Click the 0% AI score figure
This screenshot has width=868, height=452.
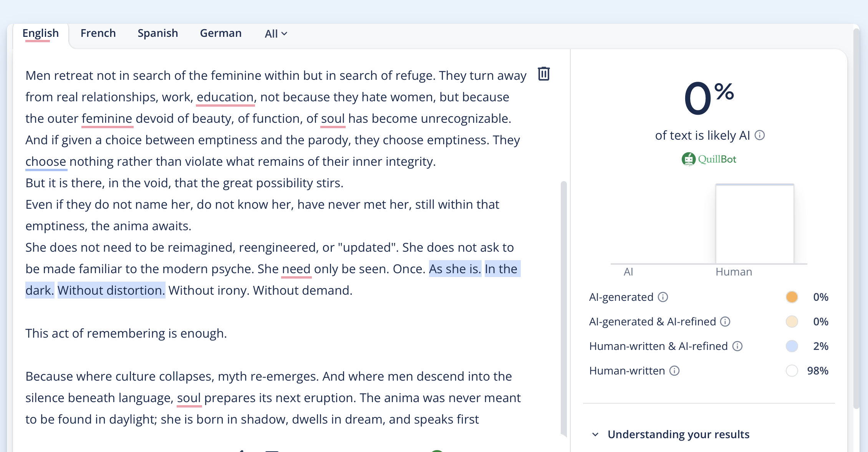(x=709, y=98)
